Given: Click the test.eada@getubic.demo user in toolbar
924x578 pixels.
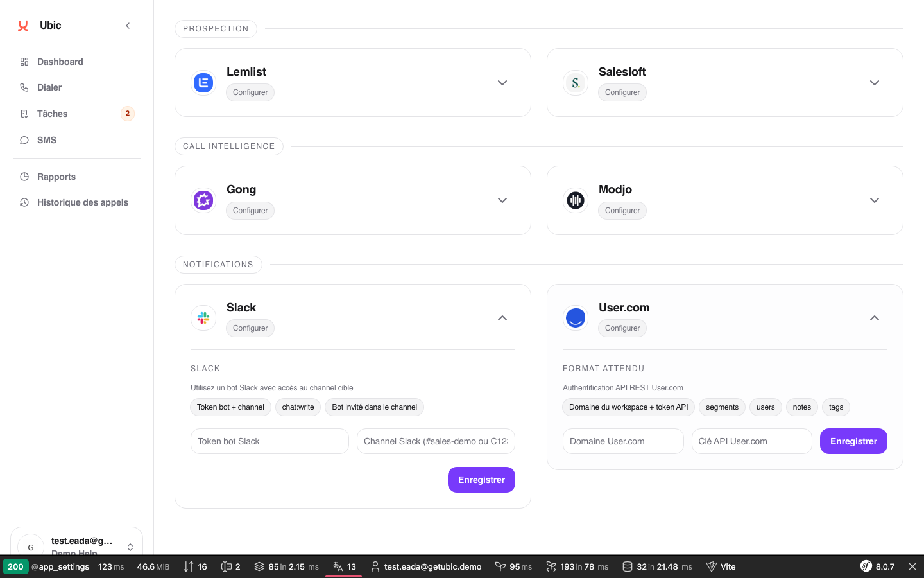Looking at the screenshot, I should click(x=426, y=566).
